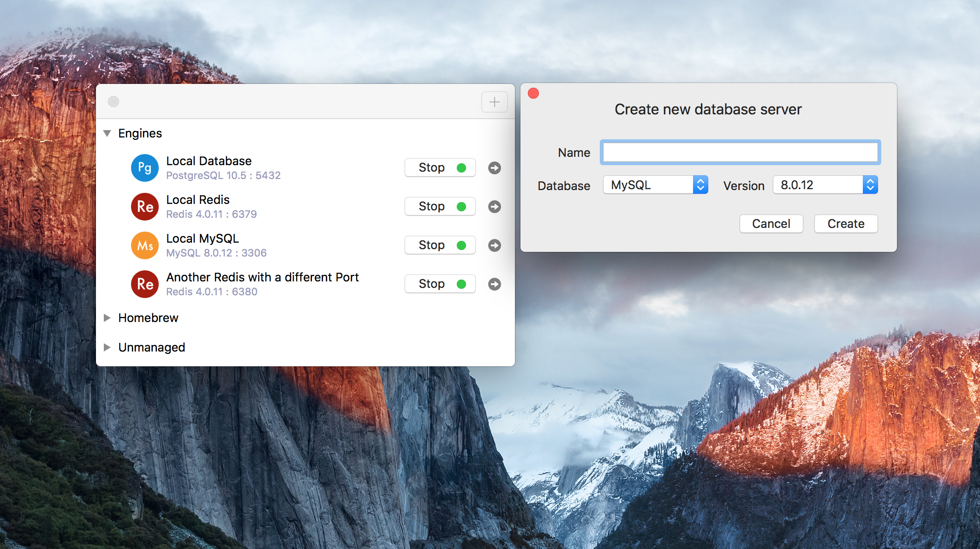Image resolution: width=980 pixels, height=549 pixels.
Task: Click the Redis engine icon (Local Redis)
Action: (144, 207)
